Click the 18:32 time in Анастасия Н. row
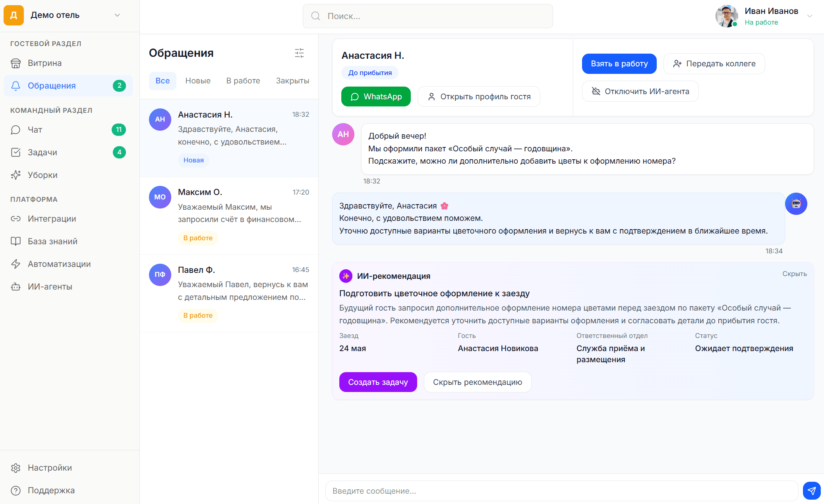This screenshot has width=824, height=504. pos(300,115)
